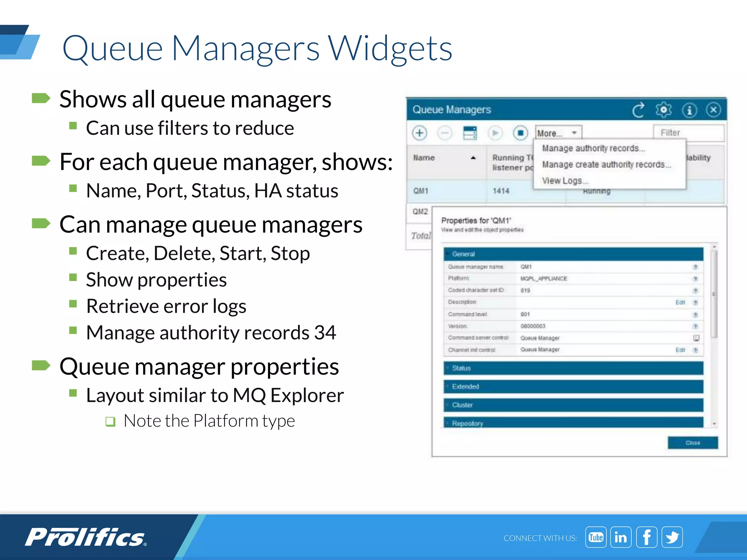The height and width of the screenshot is (560, 747).
Task: Select the QM1 row name cell
Action: tap(446, 191)
